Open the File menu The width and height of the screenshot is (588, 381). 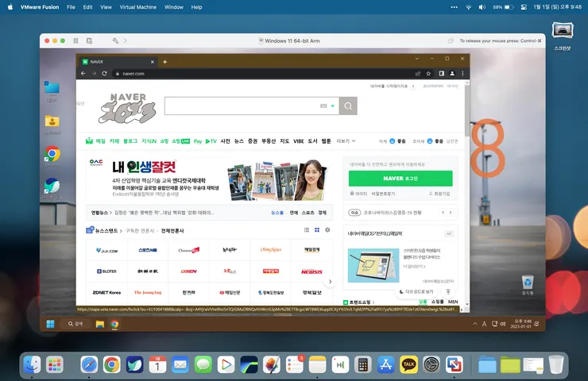(71, 6)
